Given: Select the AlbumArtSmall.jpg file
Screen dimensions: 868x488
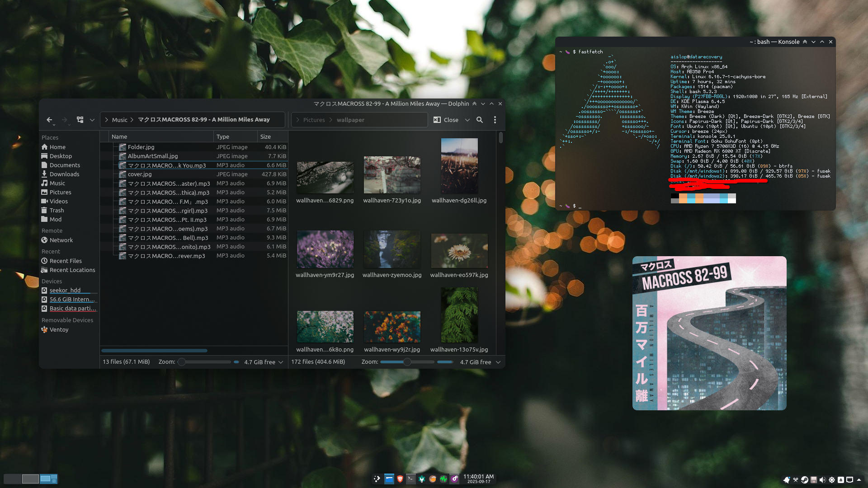Looking at the screenshot, I should tap(152, 156).
